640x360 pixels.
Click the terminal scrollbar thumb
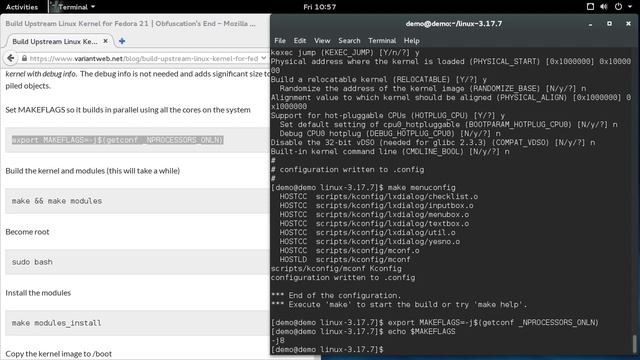pyautogui.click(x=634, y=344)
